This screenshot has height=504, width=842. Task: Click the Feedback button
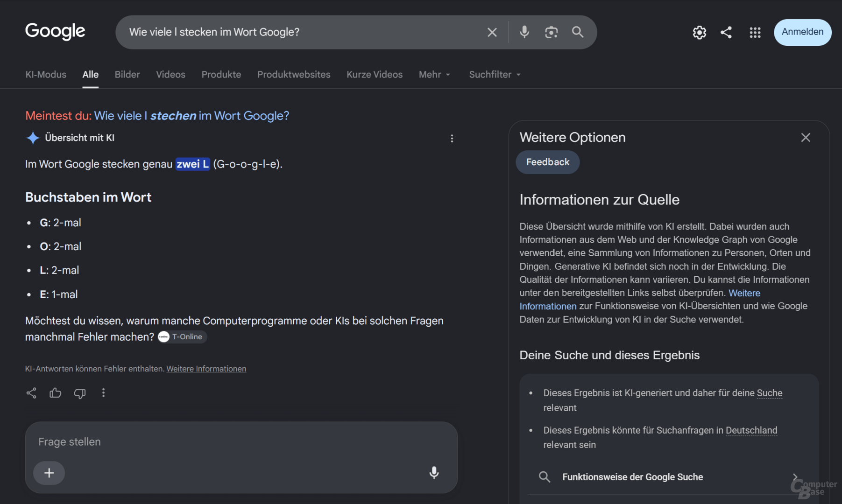pyautogui.click(x=548, y=162)
